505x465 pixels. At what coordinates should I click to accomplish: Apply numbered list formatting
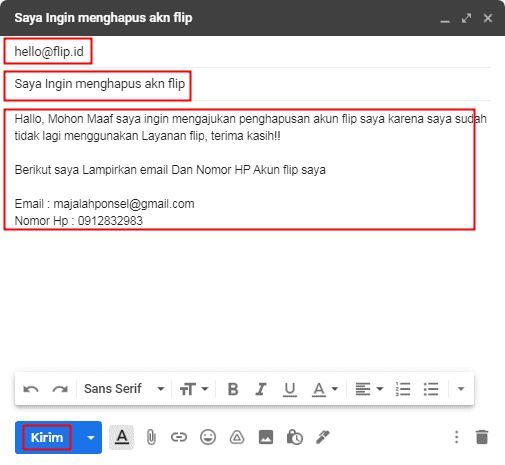coord(403,389)
